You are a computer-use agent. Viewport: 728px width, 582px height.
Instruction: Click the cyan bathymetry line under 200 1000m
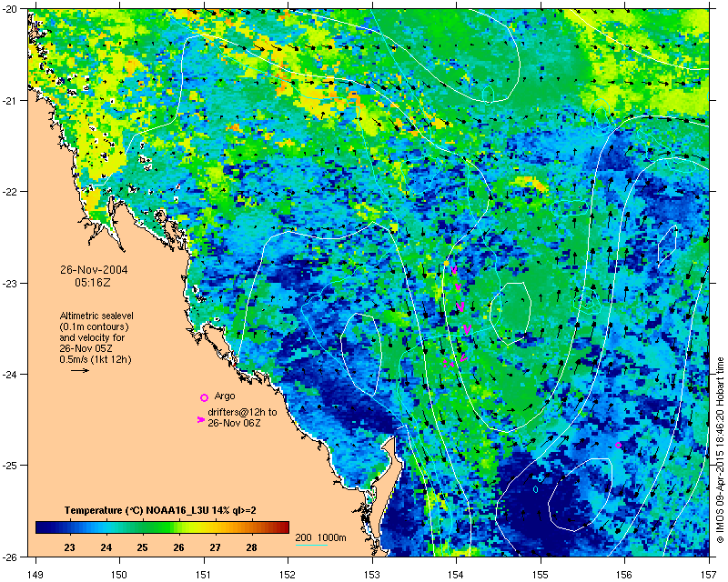311,545
